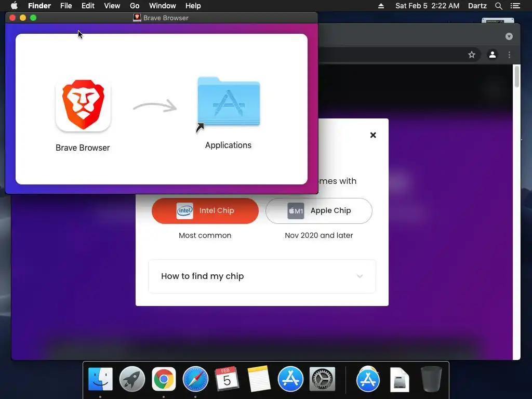532x399 pixels.
Task: Open Notes icon in the Dock
Action: 259,379
